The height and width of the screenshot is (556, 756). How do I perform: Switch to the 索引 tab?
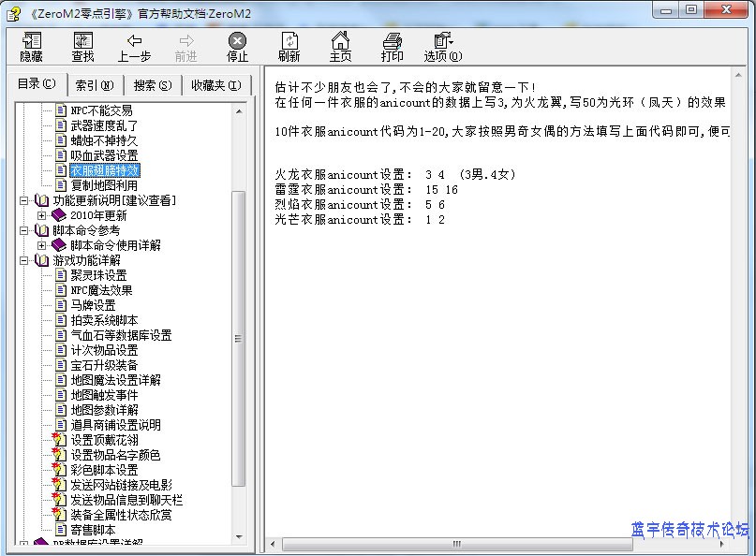95,85
